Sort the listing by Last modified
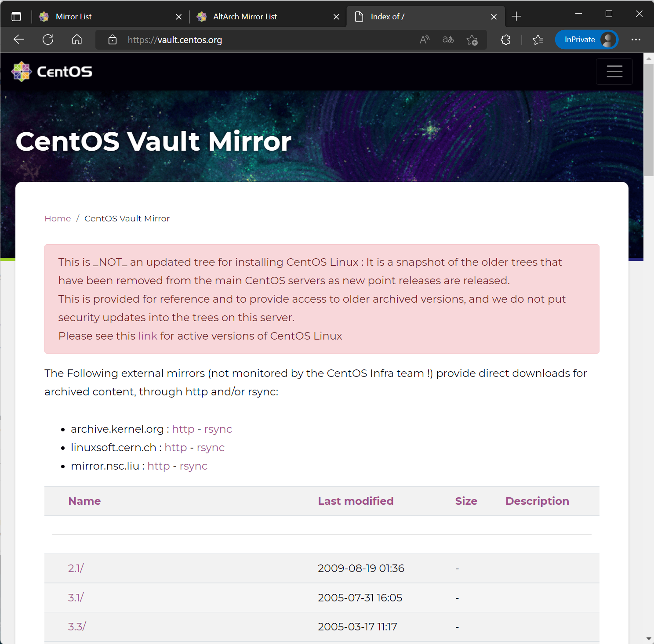654x644 pixels. [356, 501]
